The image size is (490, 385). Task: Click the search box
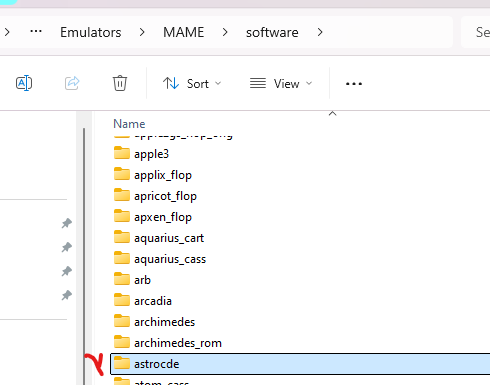coord(476,32)
